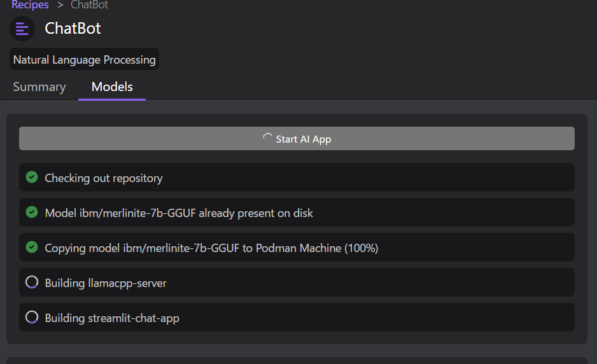Click the breadcrumb separator arrow
597x364 pixels.
pyautogui.click(x=60, y=5)
